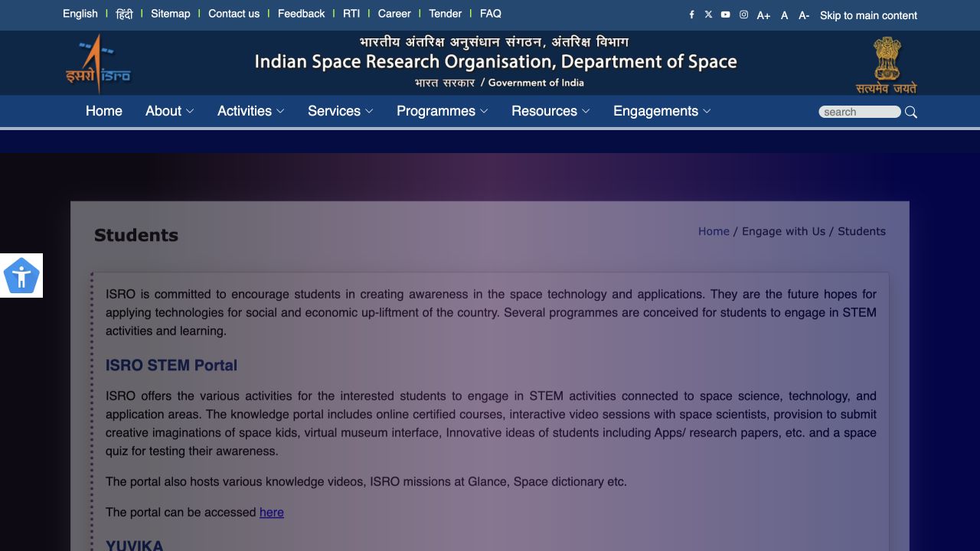Open the FAQ link
Image resolution: width=980 pixels, height=551 pixels.
pos(491,14)
